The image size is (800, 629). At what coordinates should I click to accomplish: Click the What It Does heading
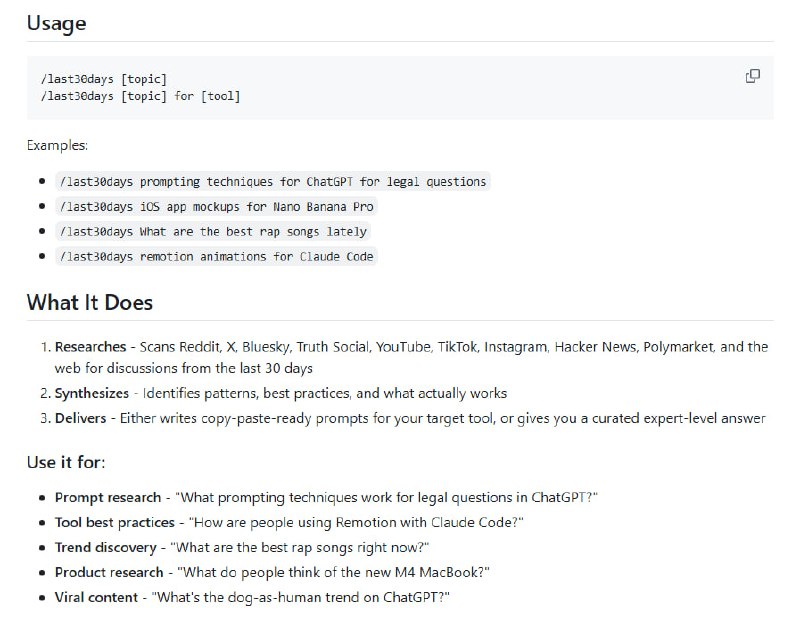(89, 302)
